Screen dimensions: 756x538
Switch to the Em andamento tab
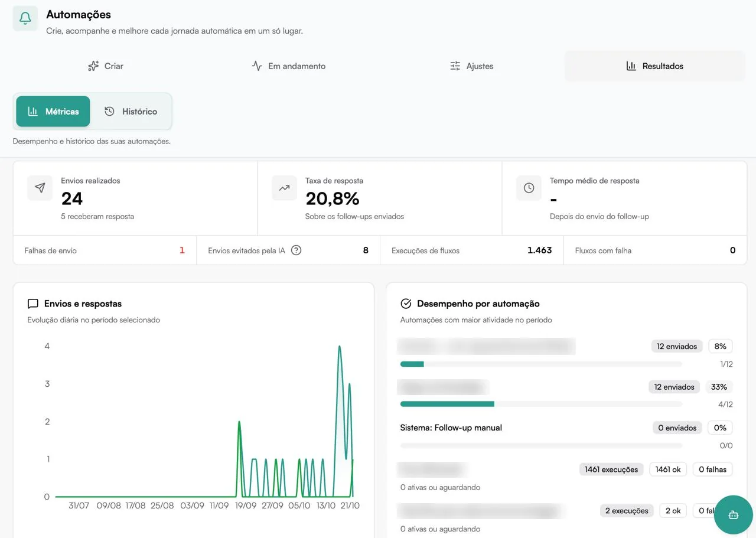click(x=289, y=66)
